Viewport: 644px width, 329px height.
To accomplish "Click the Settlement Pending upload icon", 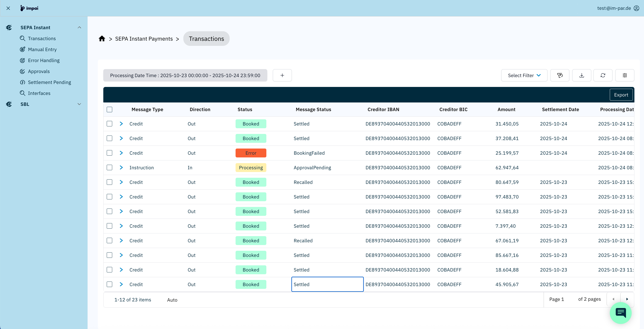I will click(x=23, y=82).
